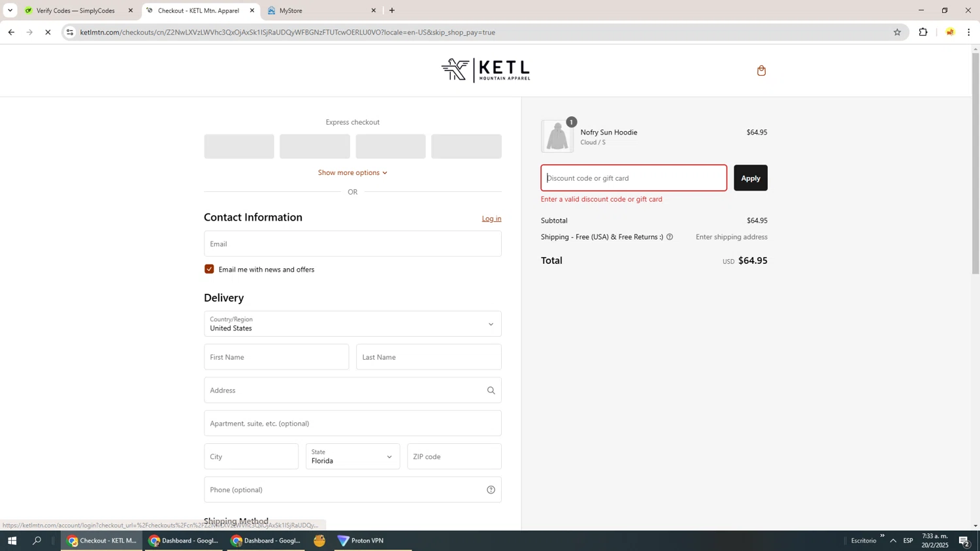Go back to the previous page
This screenshot has width=980, height=551.
tap(11, 32)
